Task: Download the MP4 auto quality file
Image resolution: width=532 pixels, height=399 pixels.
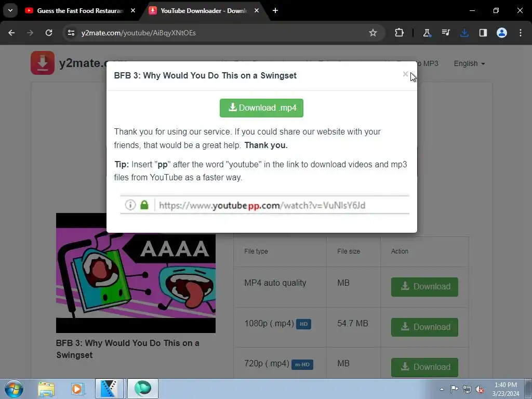Action: 424,287
